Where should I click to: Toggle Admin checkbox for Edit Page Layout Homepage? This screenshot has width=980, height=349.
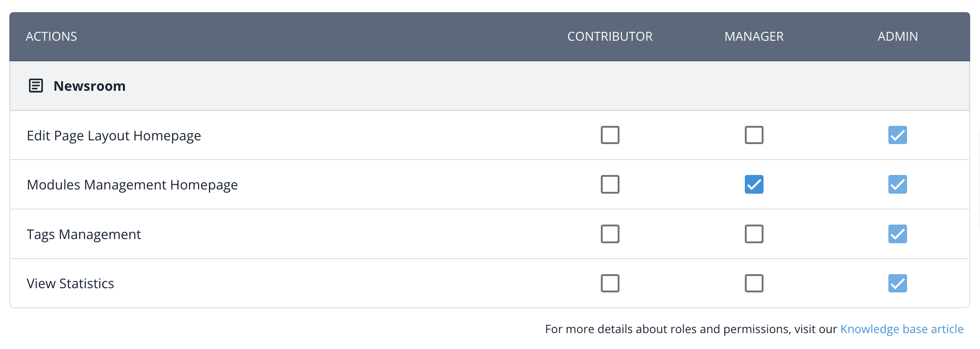click(x=897, y=135)
